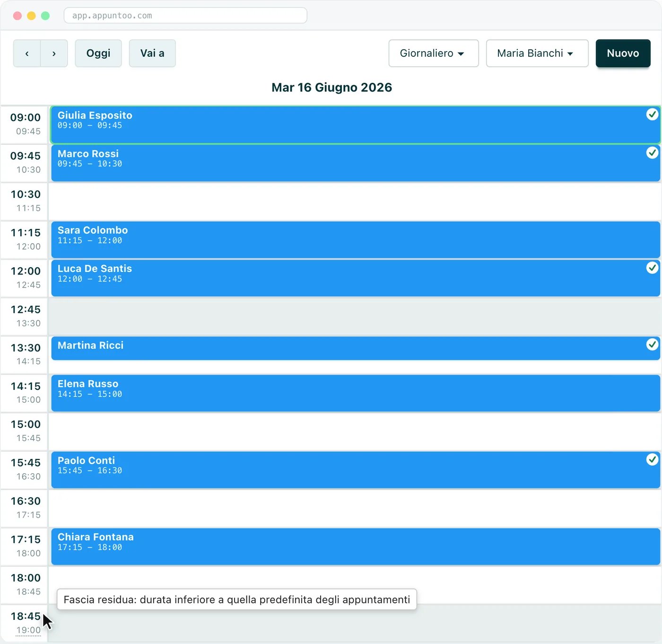Open Giulia Esposito's 09:00 appointment
This screenshot has height=644, width=662.
click(355, 125)
